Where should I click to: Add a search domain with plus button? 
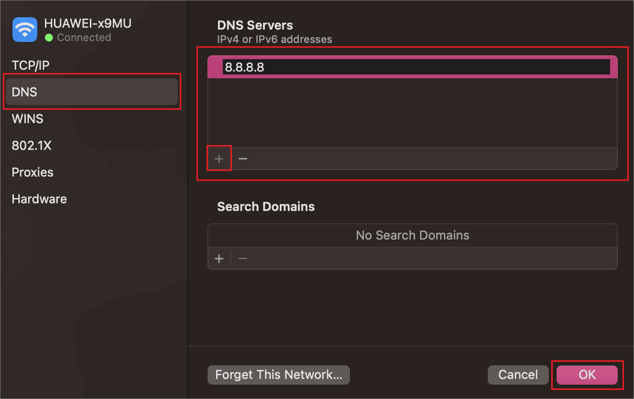[219, 259]
